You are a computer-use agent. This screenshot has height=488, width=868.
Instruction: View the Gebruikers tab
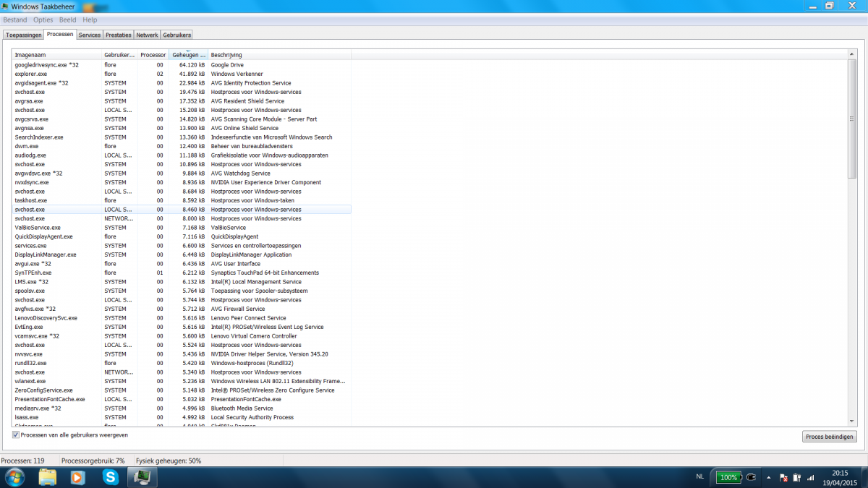click(176, 35)
